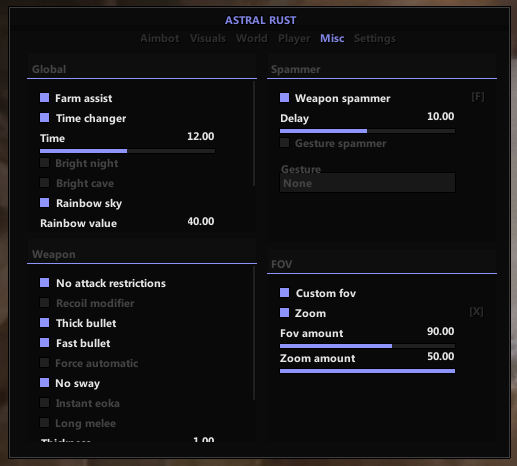Image resolution: width=517 pixels, height=466 pixels.
Task: Uncheck the Custom fov checkbox
Action: [285, 293]
